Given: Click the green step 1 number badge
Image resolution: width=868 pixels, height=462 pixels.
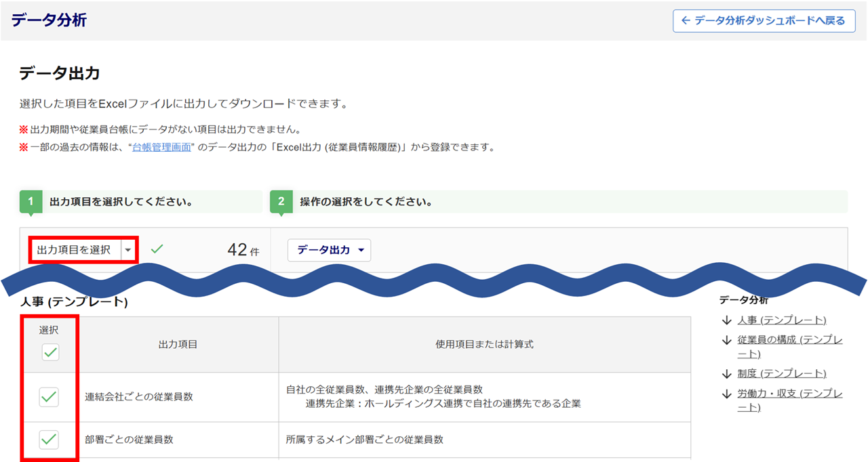Looking at the screenshot, I should [x=31, y=202].
